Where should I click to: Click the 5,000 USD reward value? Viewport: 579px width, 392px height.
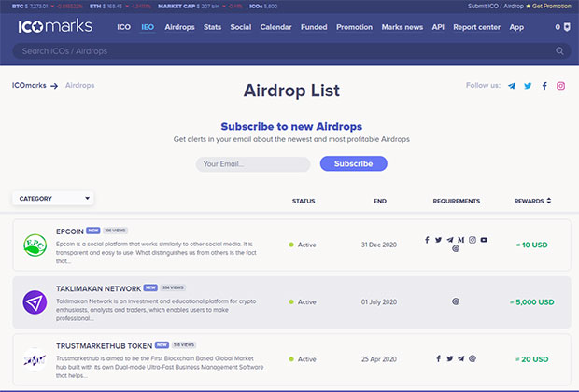click(x=532, y=302)
